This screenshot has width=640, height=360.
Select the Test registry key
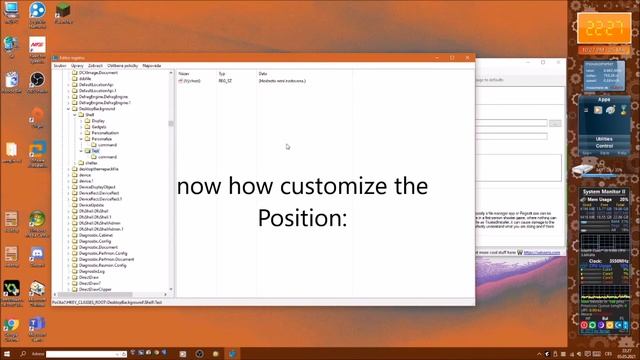click(x=96, y=151)
